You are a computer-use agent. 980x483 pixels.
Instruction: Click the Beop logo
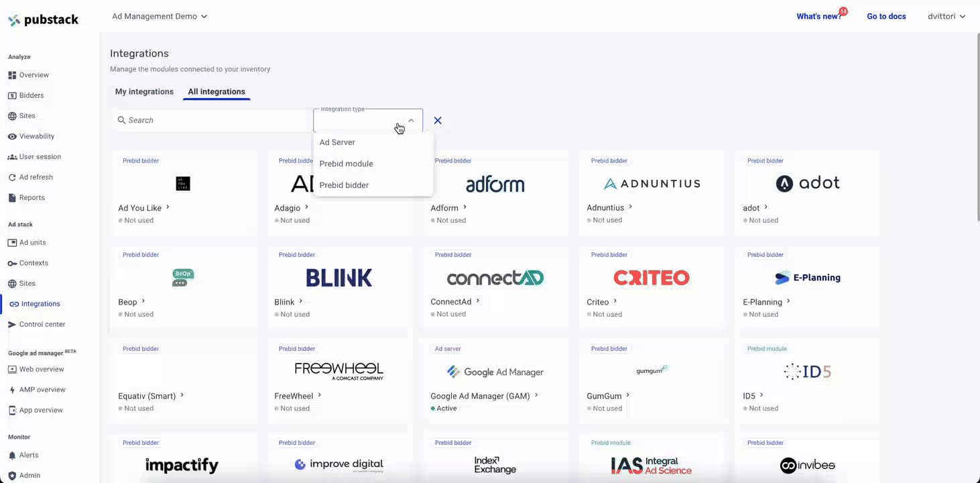tap(183, 278)
